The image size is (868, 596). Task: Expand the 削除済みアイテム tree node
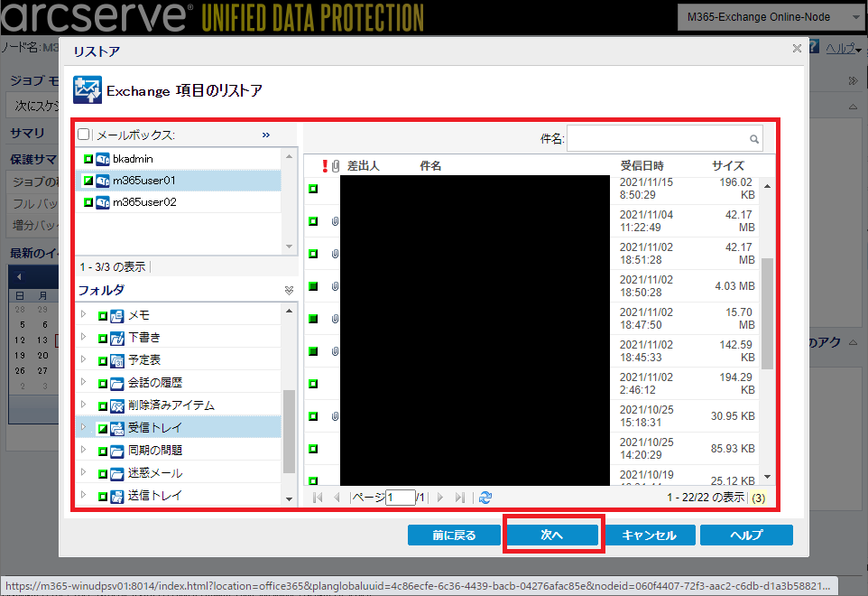(84, 405)
